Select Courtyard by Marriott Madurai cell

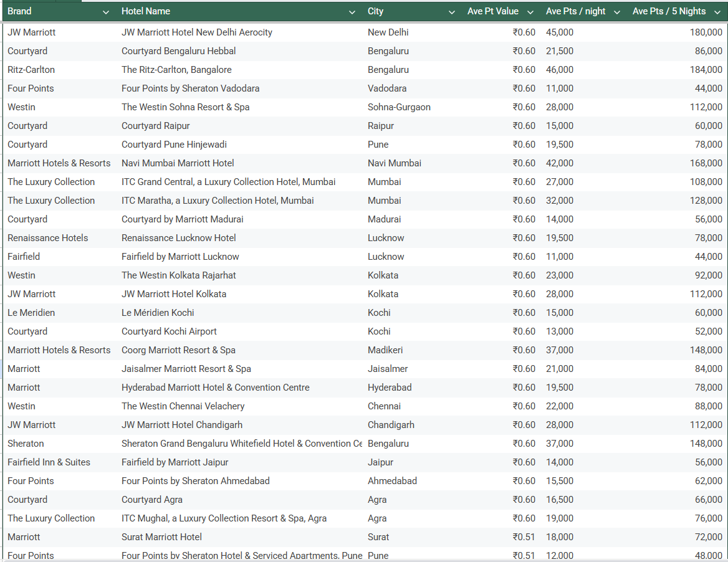239,219
